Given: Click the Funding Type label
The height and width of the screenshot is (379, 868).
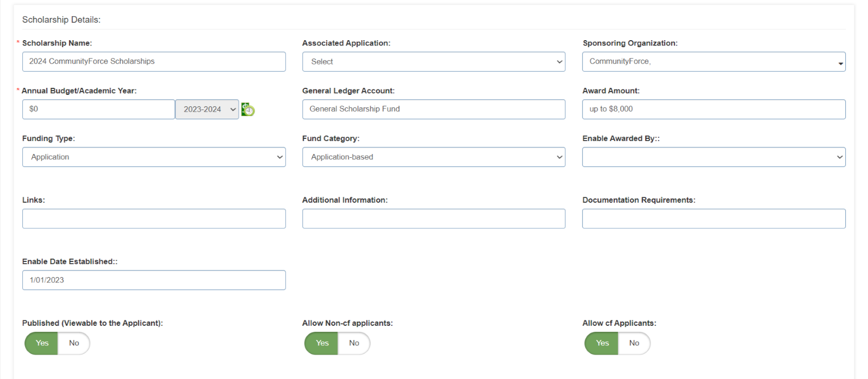Looking at the screenshot, I should 48,139.
